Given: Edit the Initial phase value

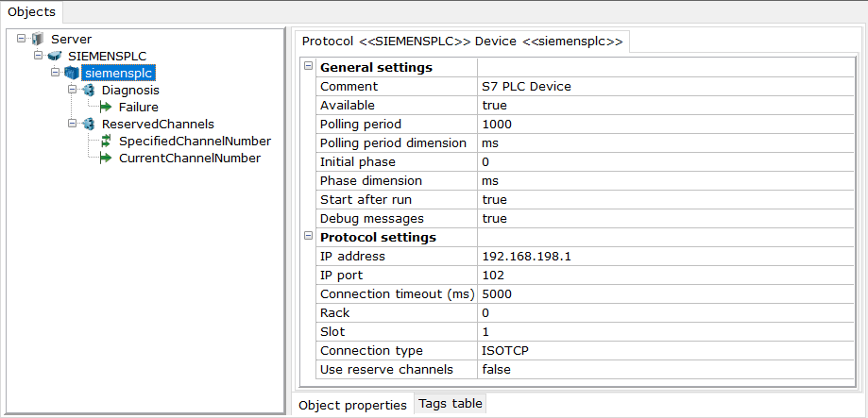Looking at the screenshot, I should [666, 162].
